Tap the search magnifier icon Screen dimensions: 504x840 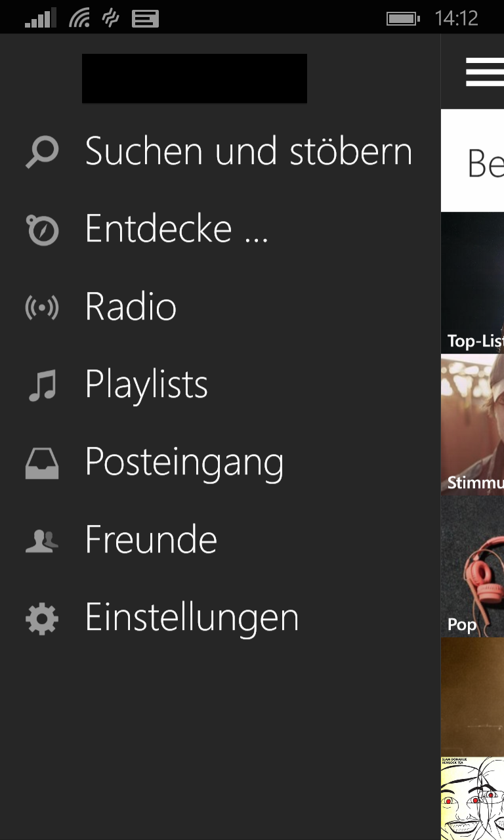[x=42, y=152]
